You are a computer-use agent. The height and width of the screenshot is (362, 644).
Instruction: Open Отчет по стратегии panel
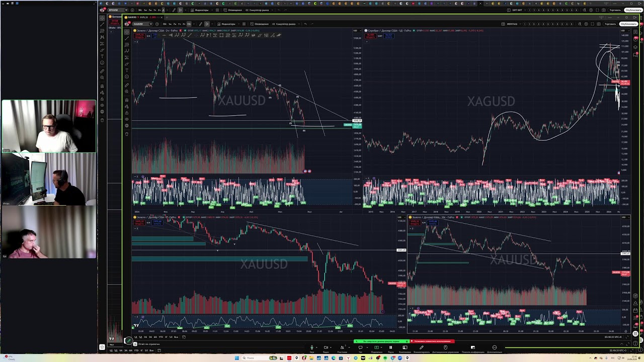(149, 344)
